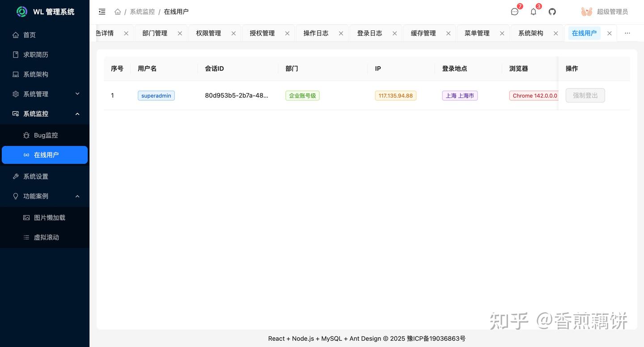
Task: Click the 上海 上海市 location tag
Action: [x=460, y=96]
